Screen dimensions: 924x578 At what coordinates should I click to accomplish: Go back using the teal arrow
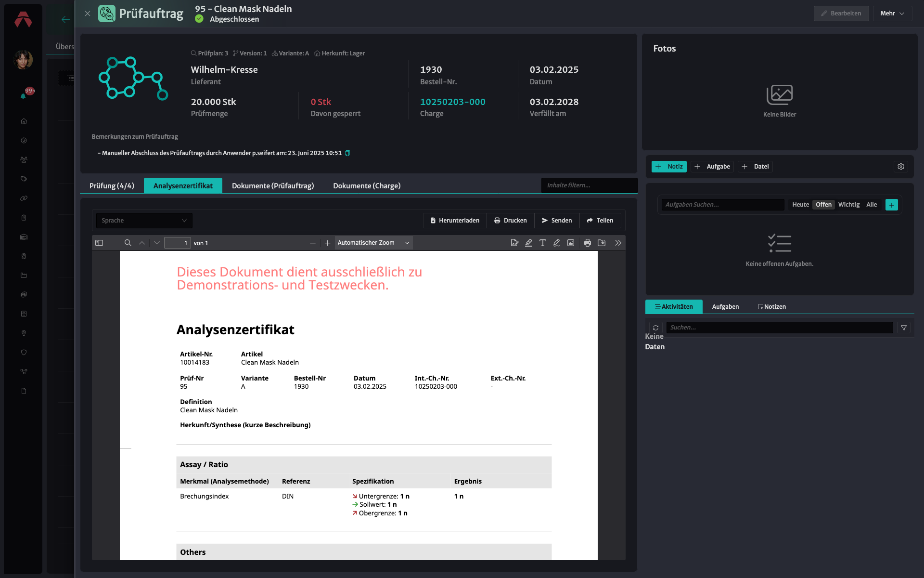pos(65,19)
